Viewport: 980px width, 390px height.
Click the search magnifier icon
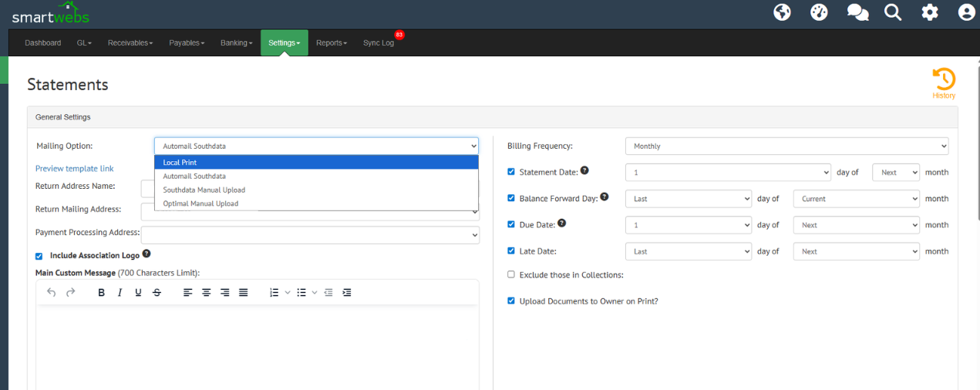point(893,12)
